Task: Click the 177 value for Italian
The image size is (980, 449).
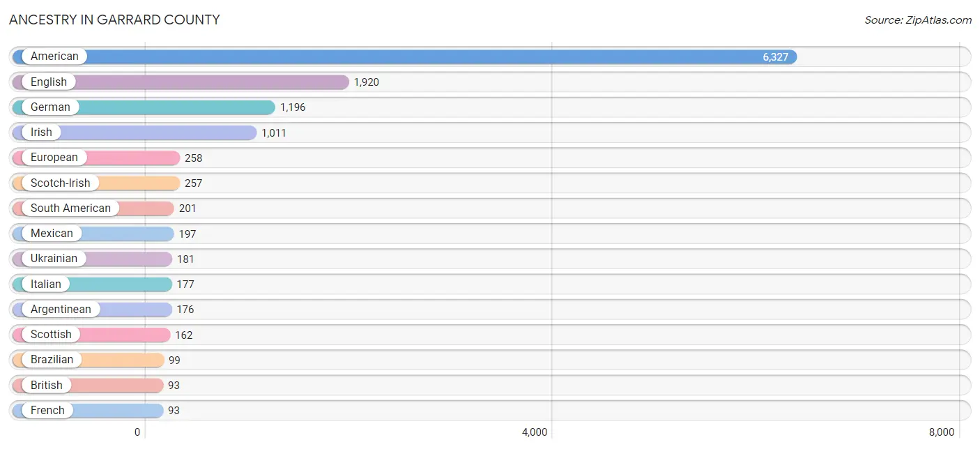Action: click(185, 284)
